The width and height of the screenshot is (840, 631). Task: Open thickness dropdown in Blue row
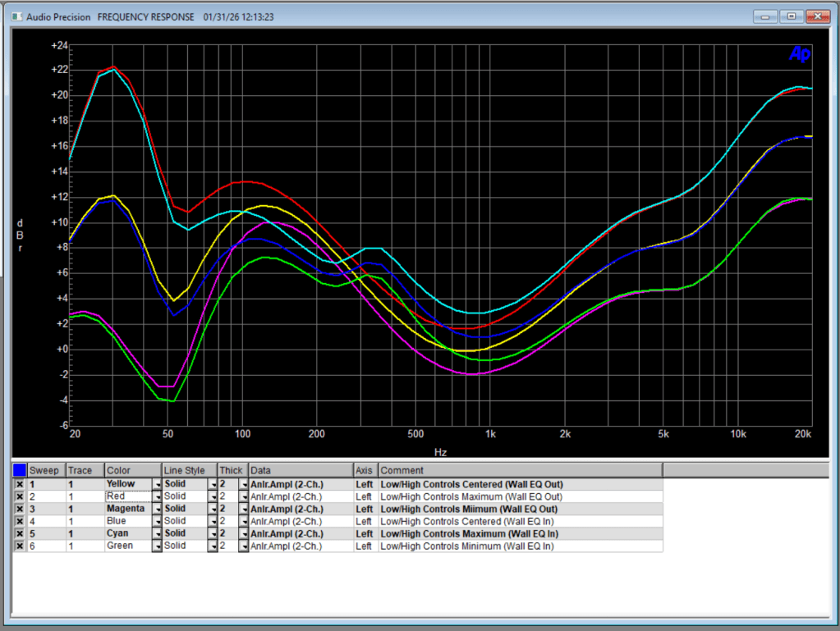pyautogui.click(x=244, y=521)
